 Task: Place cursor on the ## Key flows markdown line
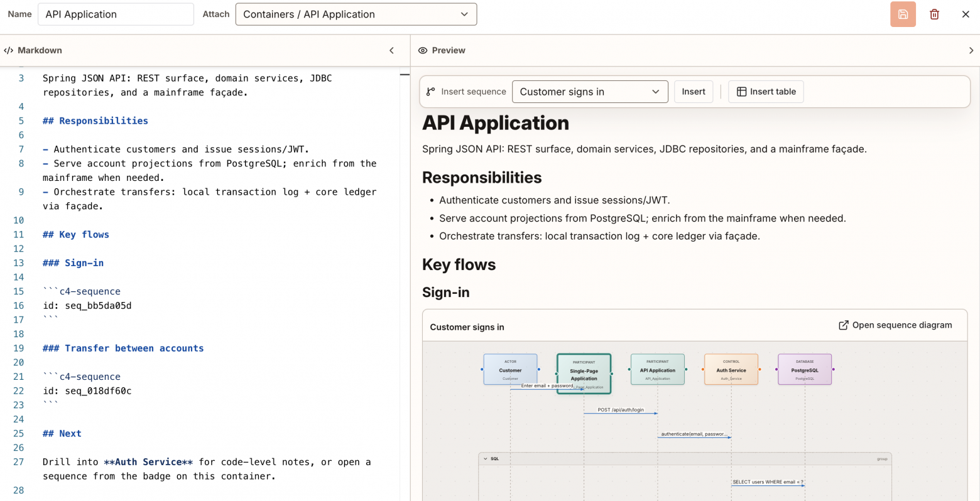(x=76, y=235)
